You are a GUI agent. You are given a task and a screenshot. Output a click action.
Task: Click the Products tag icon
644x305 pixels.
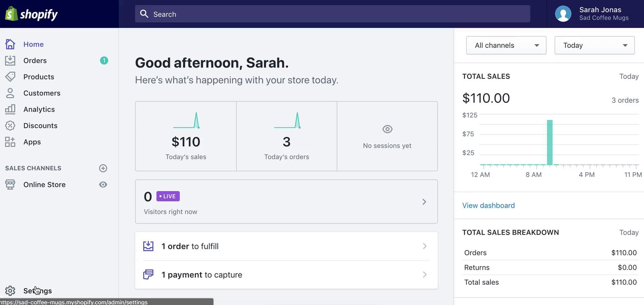coord(10,77)
